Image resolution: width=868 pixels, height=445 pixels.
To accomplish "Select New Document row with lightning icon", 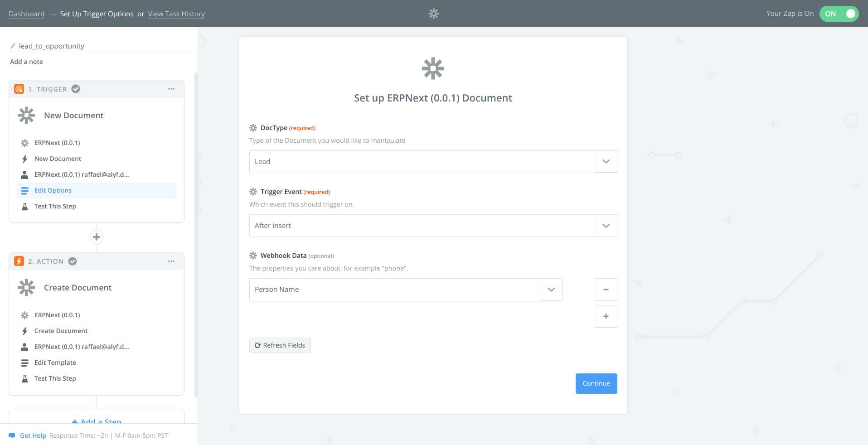I will (x=58, y=159).
